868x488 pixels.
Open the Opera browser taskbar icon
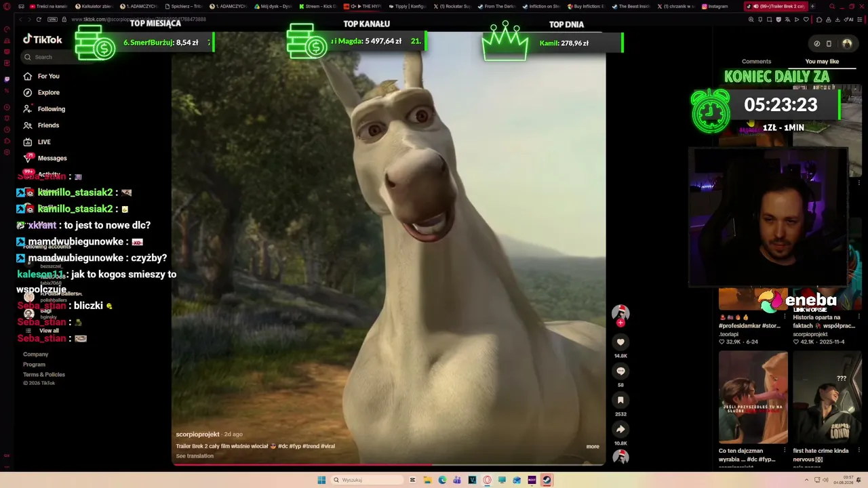tap(487, 480)
